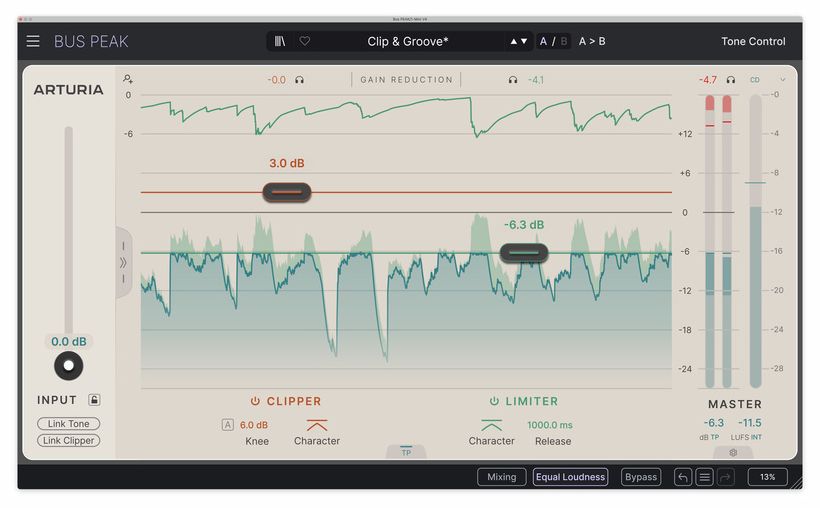Image resolution: width=820 pixels, height=508 pixels.
Task: Switch to A state in A/B compare
Action: point(543,41)
